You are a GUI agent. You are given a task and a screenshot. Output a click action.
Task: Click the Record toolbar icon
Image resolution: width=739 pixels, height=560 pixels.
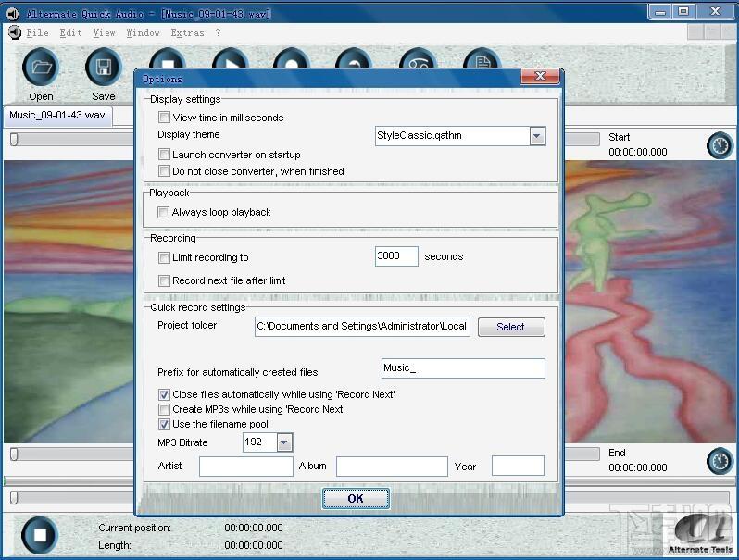point(292,59)
